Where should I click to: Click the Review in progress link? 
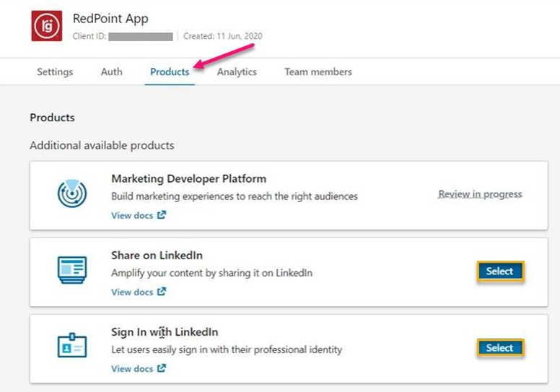pyautogui.click(x=480, y=194)
